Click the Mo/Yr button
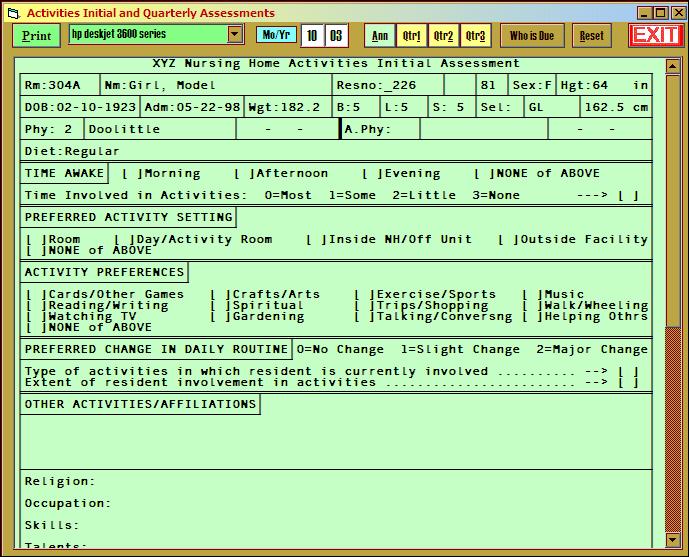The image size is (689, 557). (x=276, y=35)
